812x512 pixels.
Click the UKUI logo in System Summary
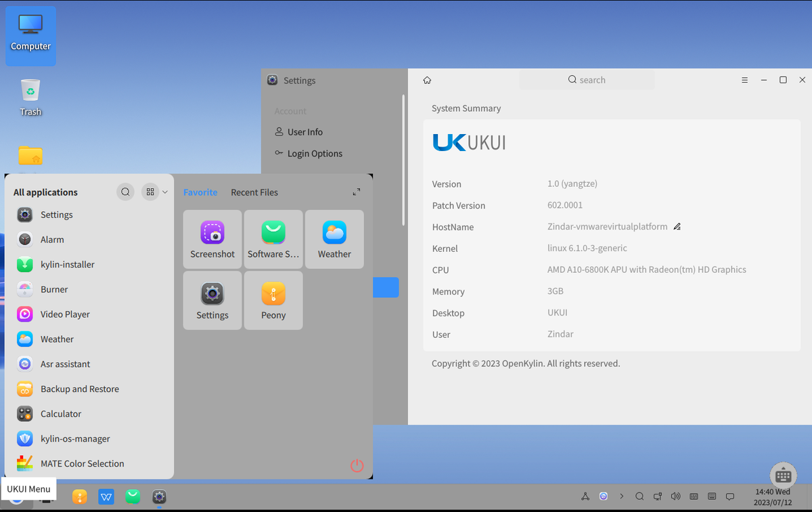pyautogui.click(x=469, y=142)
